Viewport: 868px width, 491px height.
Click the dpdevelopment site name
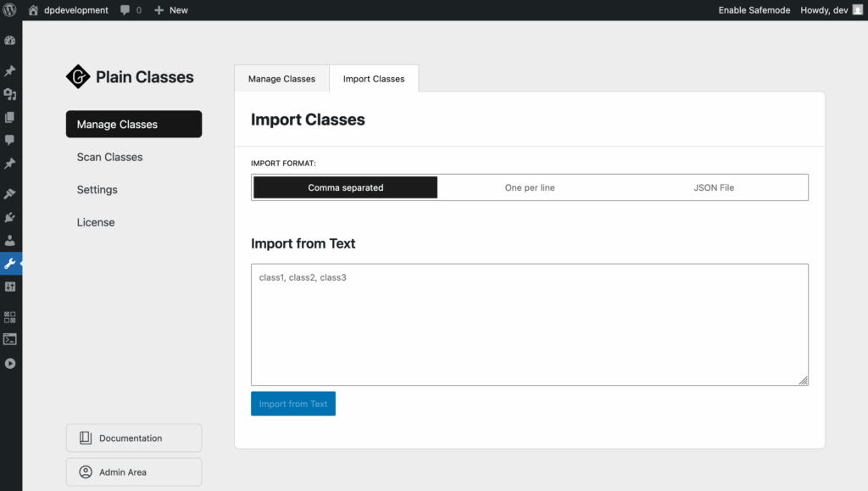tap(76, 10)
